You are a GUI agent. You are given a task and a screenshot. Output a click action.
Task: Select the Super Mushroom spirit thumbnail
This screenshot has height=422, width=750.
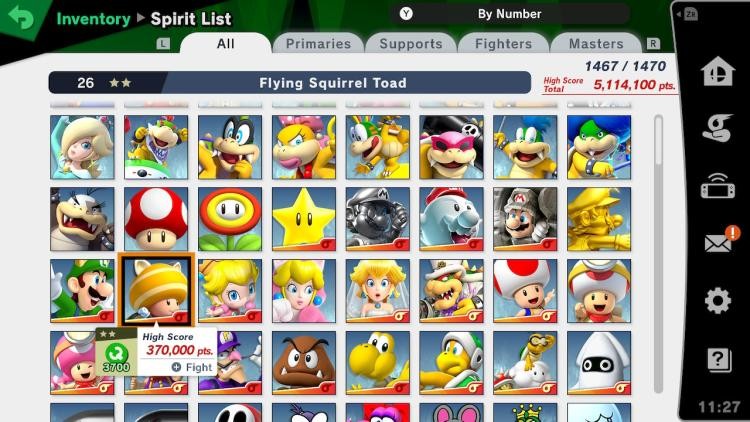click(156, 219)
